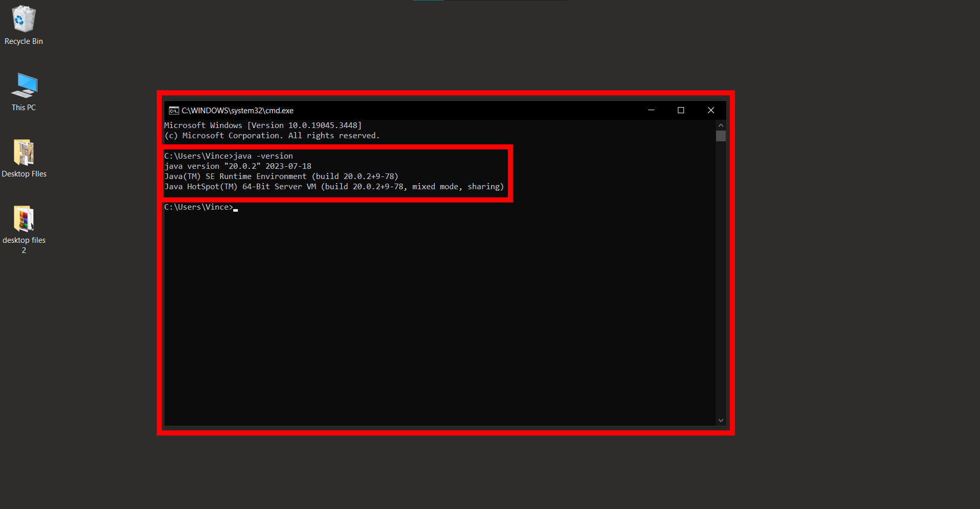Screen dimensions: 980x509
Task: Maximize the Command Prompt window
Action: 681,110
